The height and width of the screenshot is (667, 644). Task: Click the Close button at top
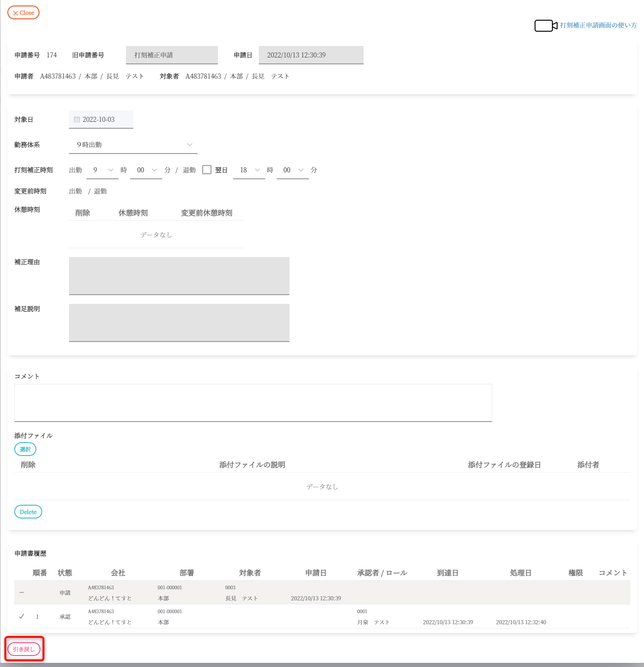[23, 13]
